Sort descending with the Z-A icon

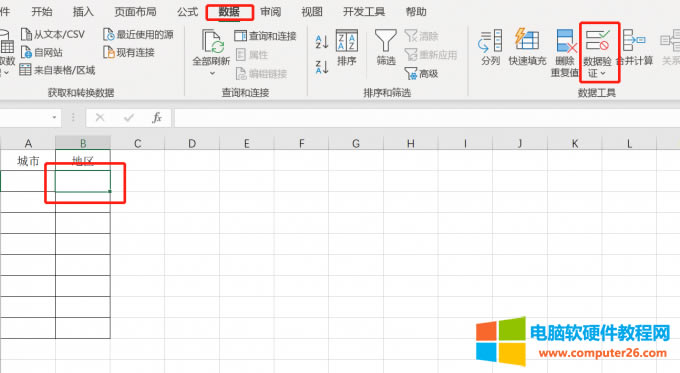click(x=322, y=67)
